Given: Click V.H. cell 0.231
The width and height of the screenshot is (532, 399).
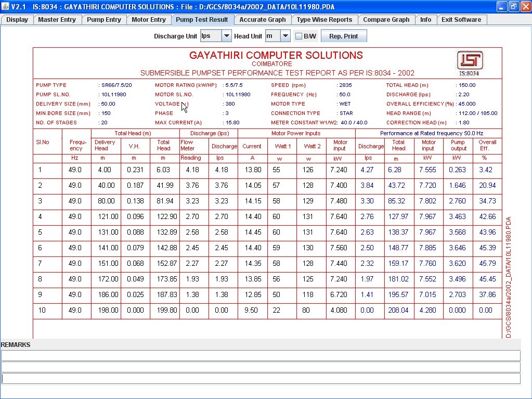Looking at the screenshot, I should pos(135,170).
